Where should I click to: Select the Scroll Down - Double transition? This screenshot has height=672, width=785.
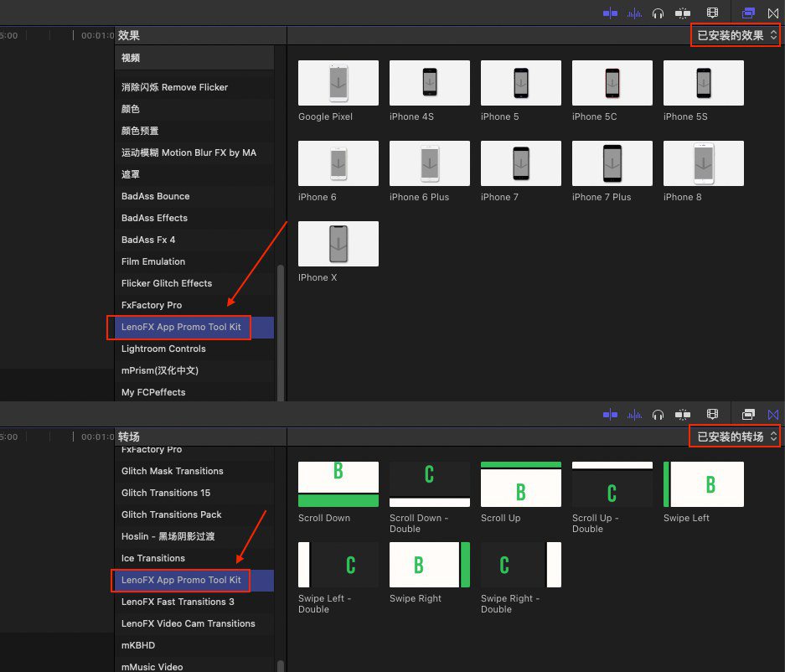(x=430, y=484)
